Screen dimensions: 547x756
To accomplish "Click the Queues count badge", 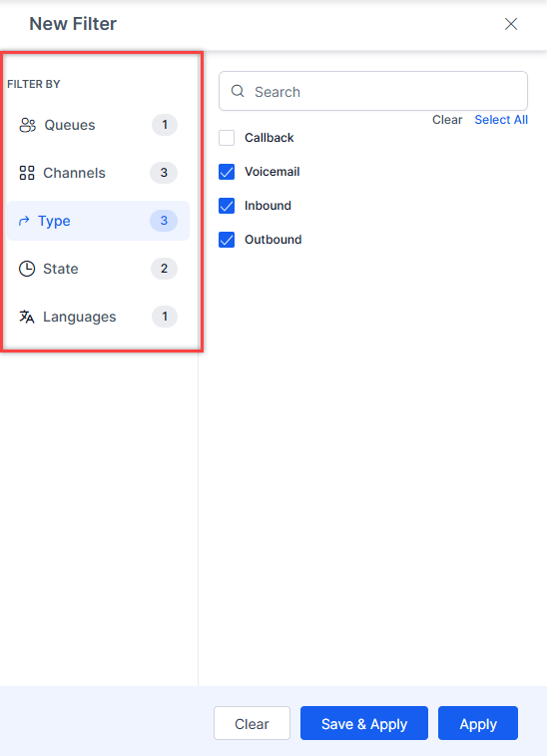I will click(165, 125).
